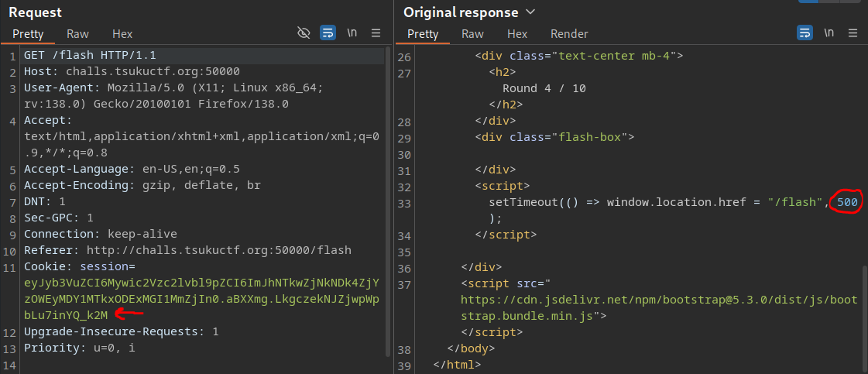This screenshot has width=868, height=374.
Task: Select Pretty tab in Response panel
Action: [423, 34]
